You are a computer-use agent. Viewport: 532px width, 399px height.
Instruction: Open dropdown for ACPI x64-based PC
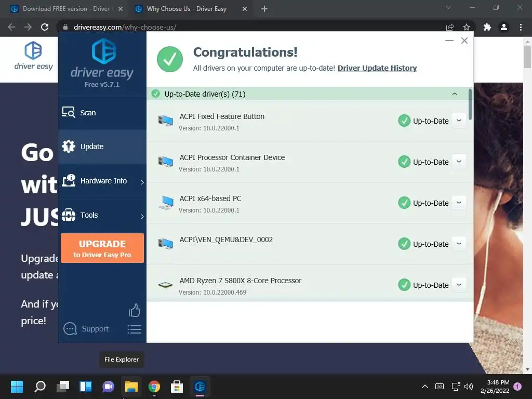tap(459, 203)
